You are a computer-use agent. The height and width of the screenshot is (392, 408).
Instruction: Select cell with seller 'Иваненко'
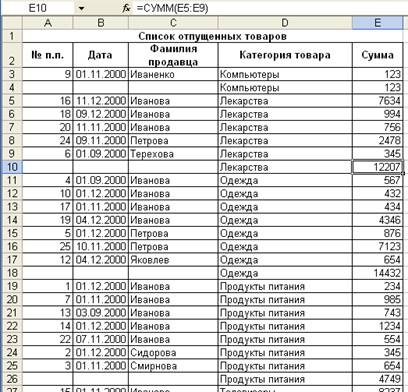[173, 74]
